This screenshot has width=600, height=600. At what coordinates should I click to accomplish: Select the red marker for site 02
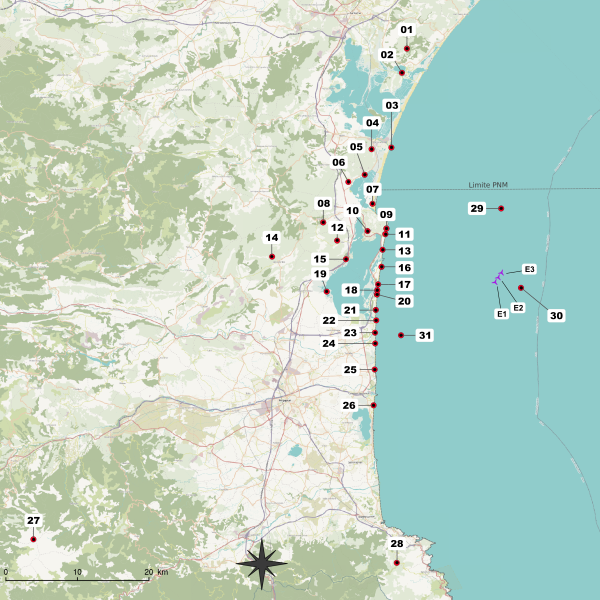click(402, 73)
